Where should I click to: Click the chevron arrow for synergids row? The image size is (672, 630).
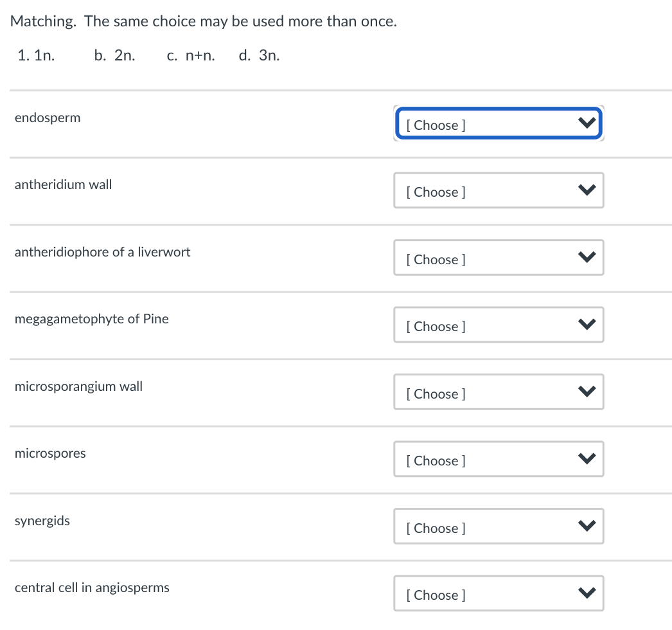point(585,526)
